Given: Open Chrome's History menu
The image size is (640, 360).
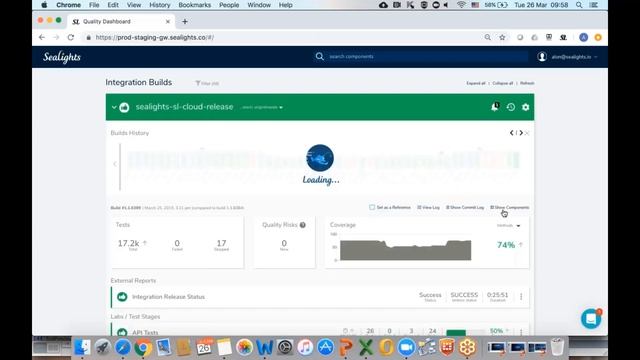Looking at the screenshot, I should pyautogui.click(x=160, y=5).
